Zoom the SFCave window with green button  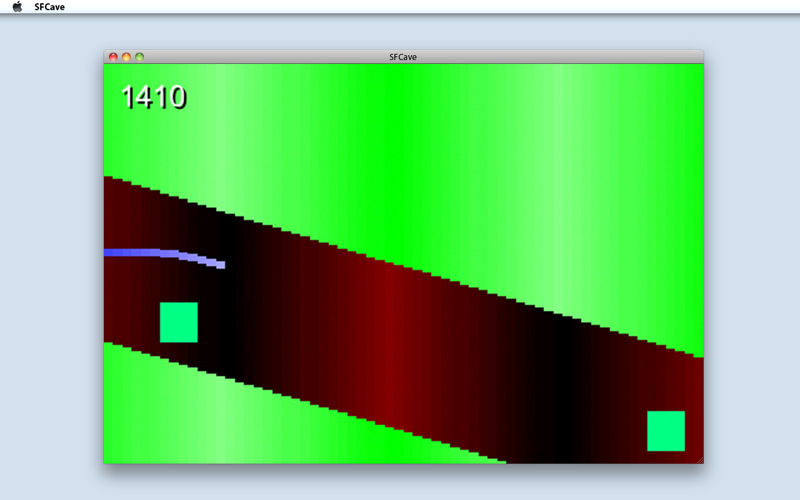[139, 57]
